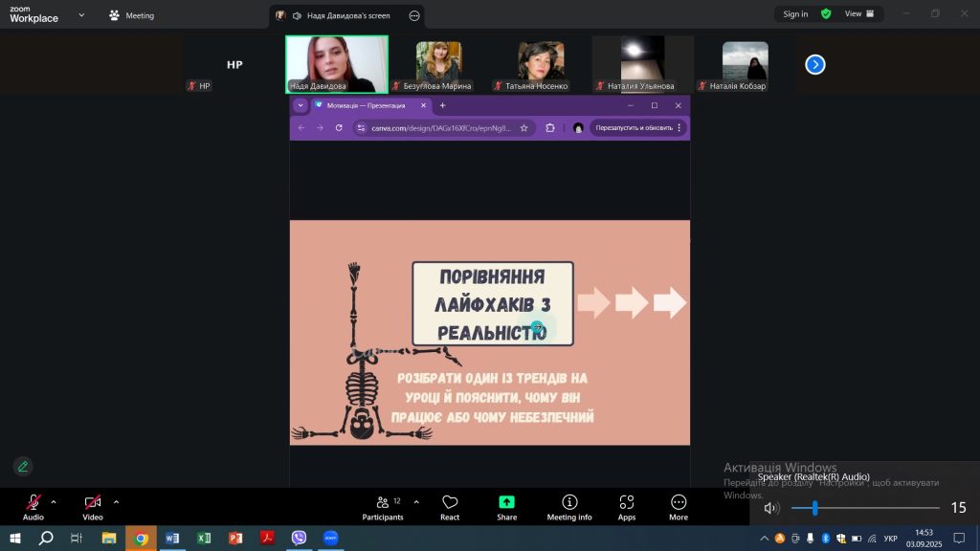Click the battery tray icon
Image resolution: width=980 pixels, height=551 pixels.
point(857,538)
